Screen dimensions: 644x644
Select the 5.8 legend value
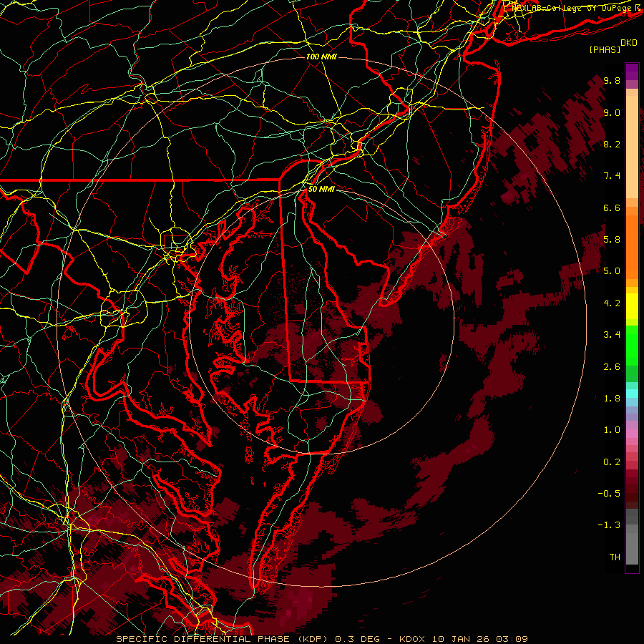(612, 240)
